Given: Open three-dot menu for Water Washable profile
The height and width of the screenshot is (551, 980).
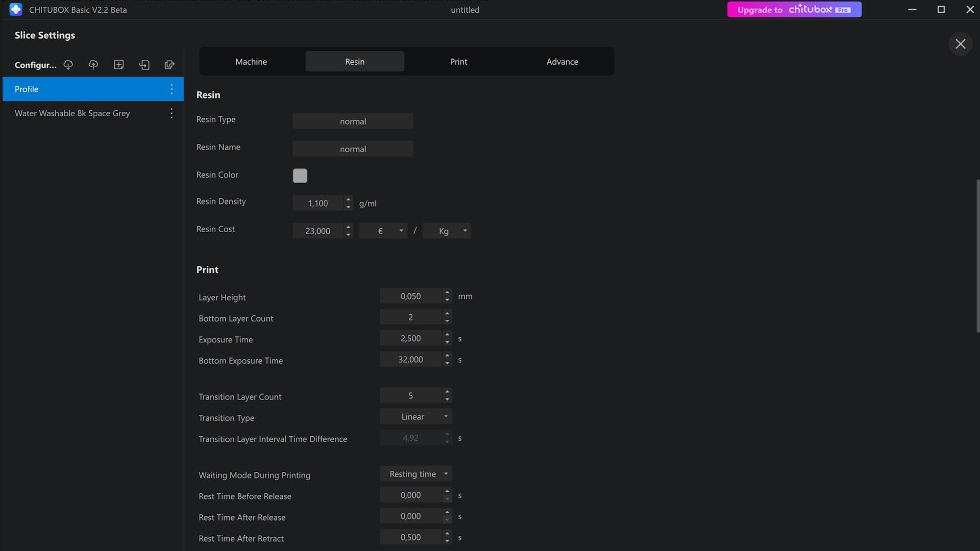Looking at the screenshot, I should (x=171, y=113).
